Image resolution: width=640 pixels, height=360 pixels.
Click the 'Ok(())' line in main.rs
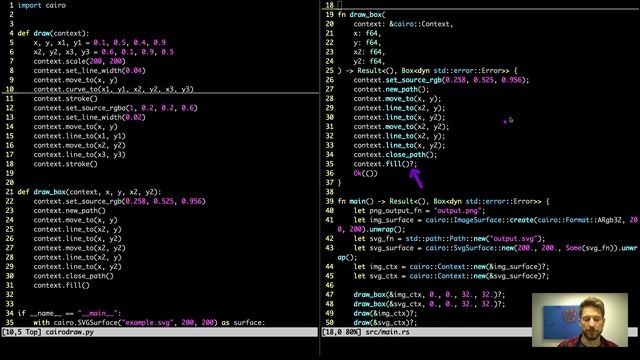pyautogui.click(x=365, y=173)
